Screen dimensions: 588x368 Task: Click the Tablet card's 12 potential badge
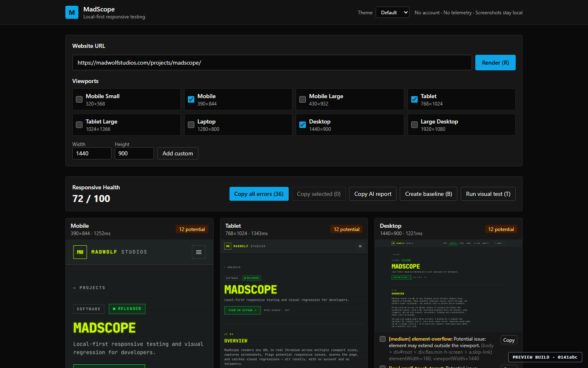tap(347, 229)
